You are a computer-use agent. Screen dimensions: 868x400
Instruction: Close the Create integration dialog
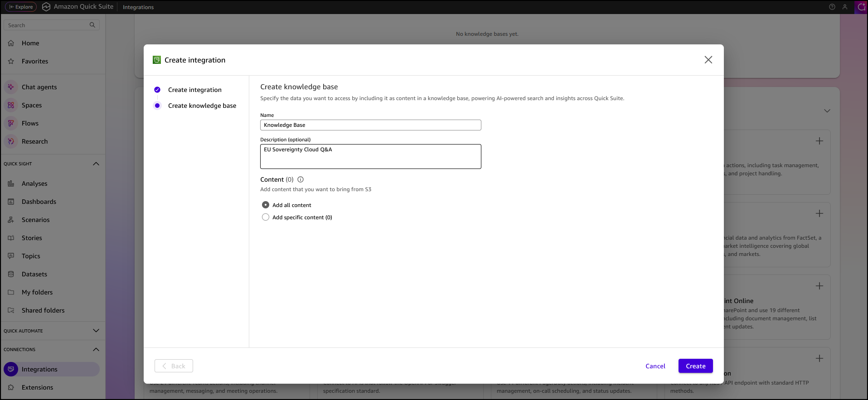click(x=708, y=60)
